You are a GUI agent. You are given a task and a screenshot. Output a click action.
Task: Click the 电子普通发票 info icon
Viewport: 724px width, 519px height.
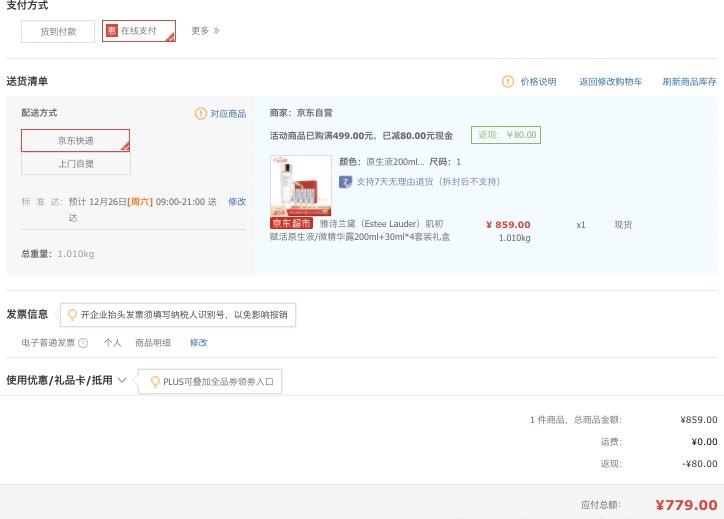[x=83, y=343]
